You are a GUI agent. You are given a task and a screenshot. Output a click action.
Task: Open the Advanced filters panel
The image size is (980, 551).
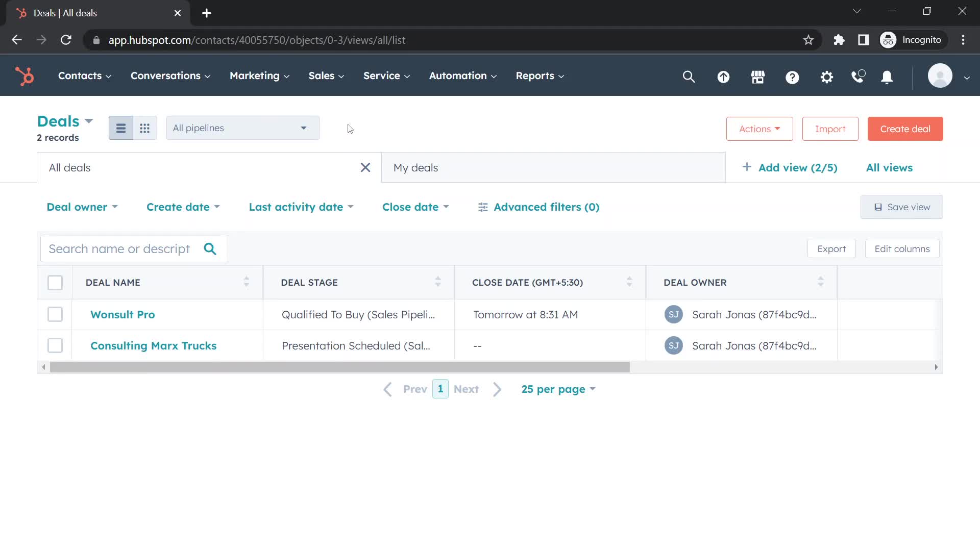pyautogui.click(x=538, y=207)
